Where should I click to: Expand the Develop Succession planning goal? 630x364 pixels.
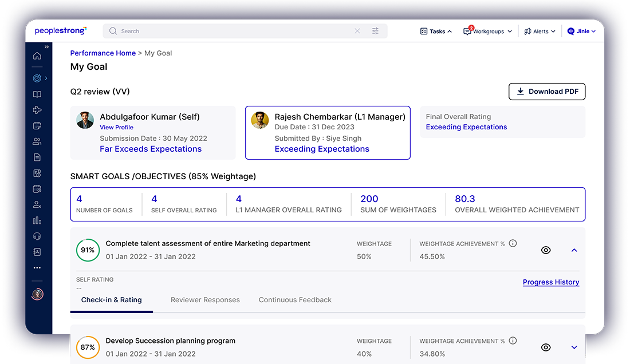(574, 347)
